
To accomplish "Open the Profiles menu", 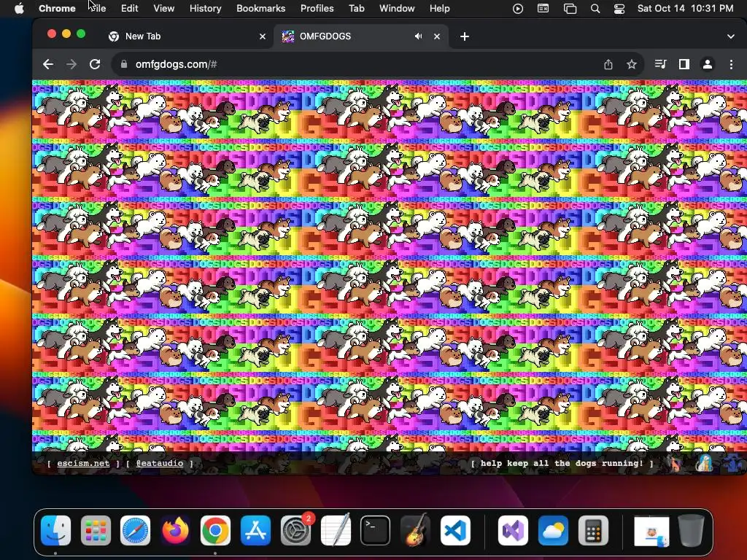I will coord(317,8).
